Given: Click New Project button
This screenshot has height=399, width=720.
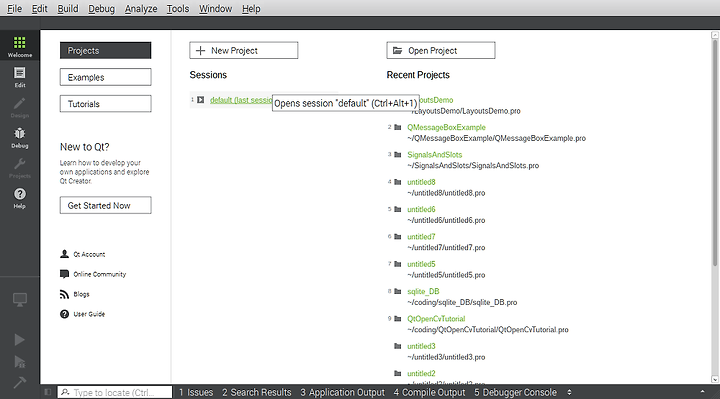Looking at the screenshot, I should (x=243, y=51).
